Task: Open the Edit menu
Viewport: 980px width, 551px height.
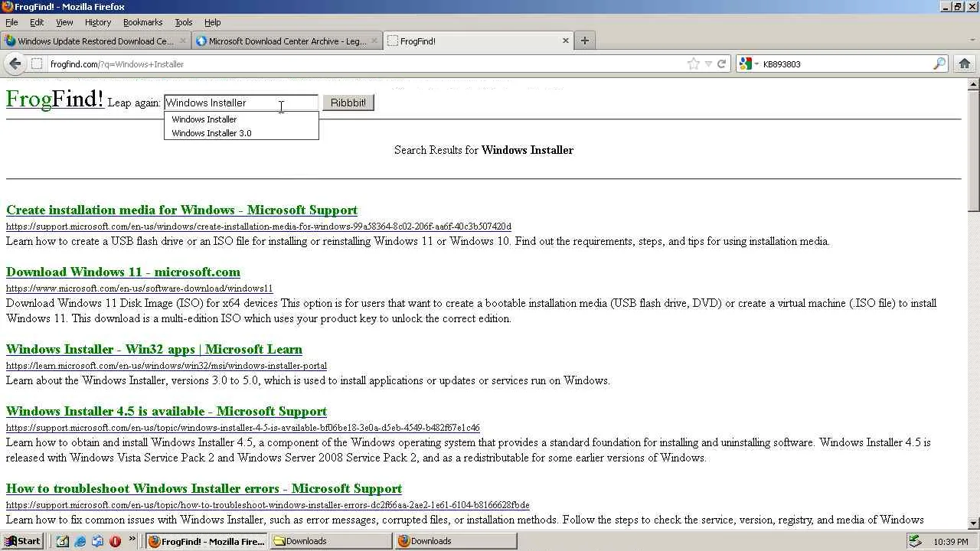Action: tap(37, 22)
